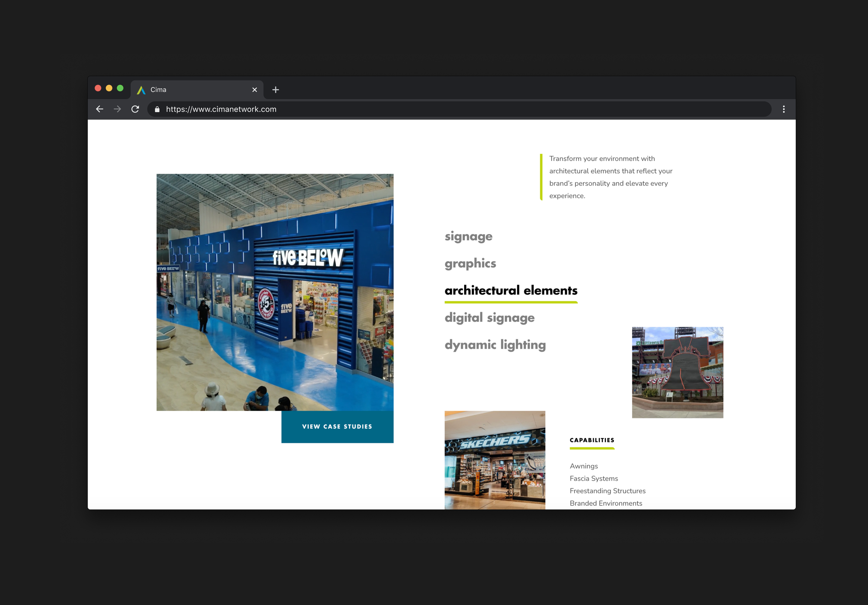Switch to digital signage category
Viewport: 868px width, 605px height.
point(490,318)
